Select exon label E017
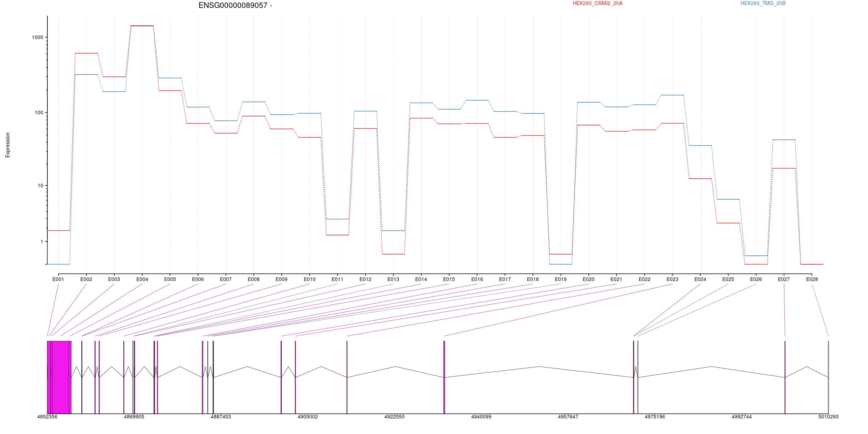 [x=505, y=279]
